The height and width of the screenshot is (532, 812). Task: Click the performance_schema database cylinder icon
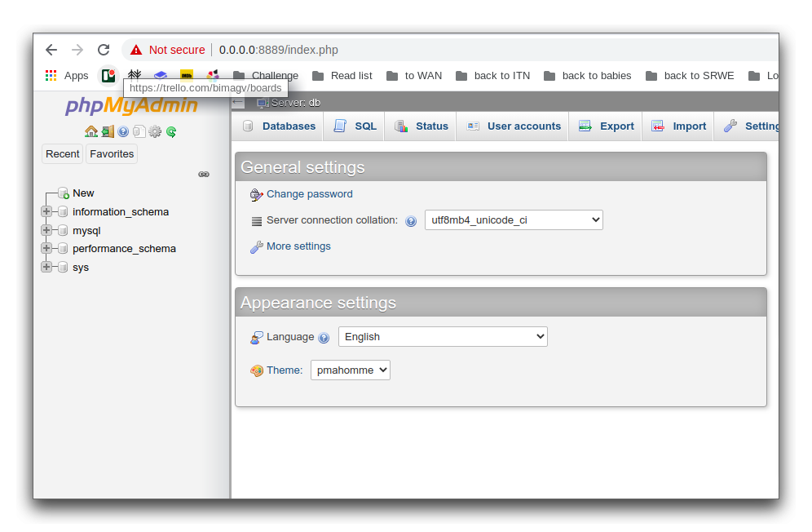click(x=63, y=248)
